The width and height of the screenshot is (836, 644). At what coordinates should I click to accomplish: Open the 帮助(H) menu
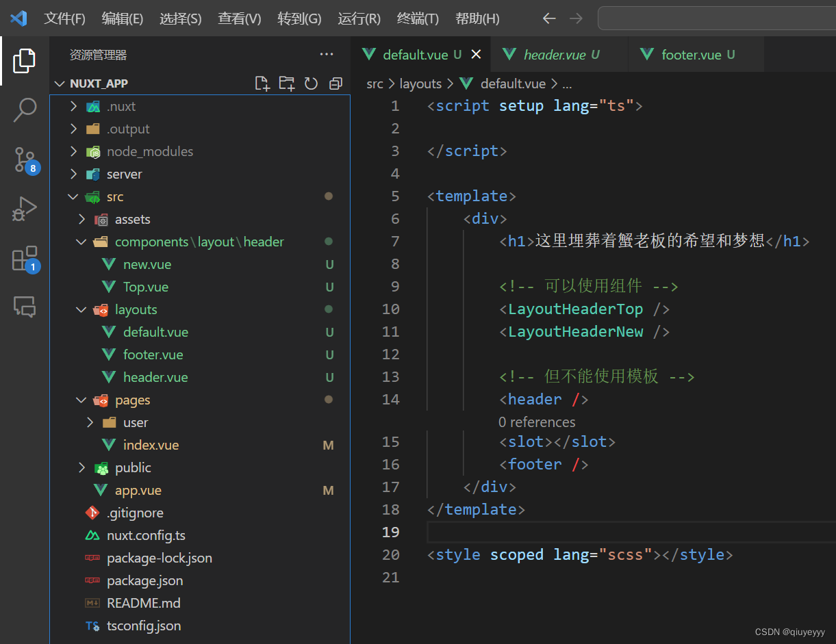(x=477, y=18)
